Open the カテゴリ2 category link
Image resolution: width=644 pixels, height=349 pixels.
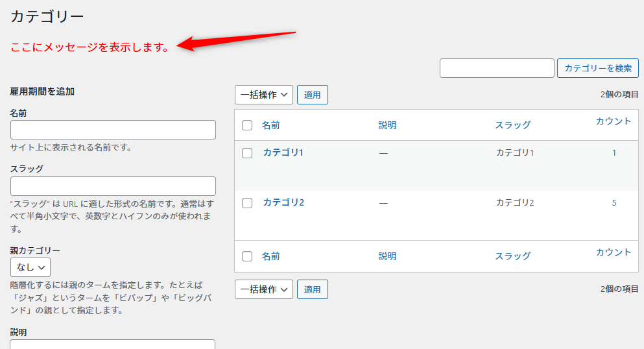pyautogui.click(x=283, y=202)
